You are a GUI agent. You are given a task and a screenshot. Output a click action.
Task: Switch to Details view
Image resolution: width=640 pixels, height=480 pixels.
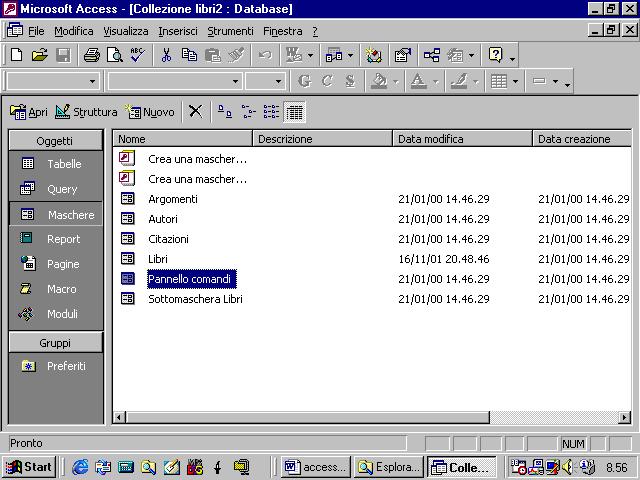click(294, 111)
